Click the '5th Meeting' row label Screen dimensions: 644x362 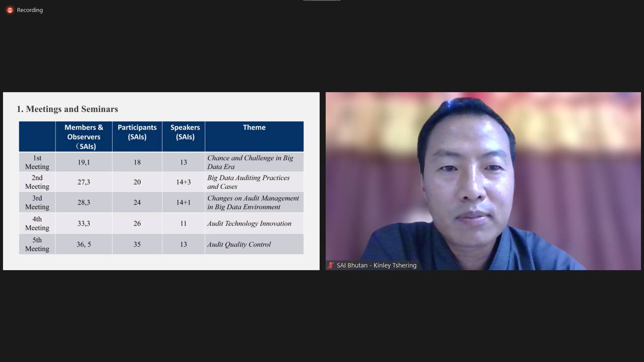(x=37, y=244)
